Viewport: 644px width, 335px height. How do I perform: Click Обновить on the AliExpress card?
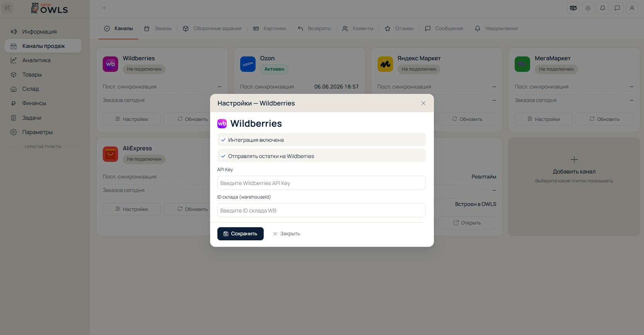tap(187, 209)
